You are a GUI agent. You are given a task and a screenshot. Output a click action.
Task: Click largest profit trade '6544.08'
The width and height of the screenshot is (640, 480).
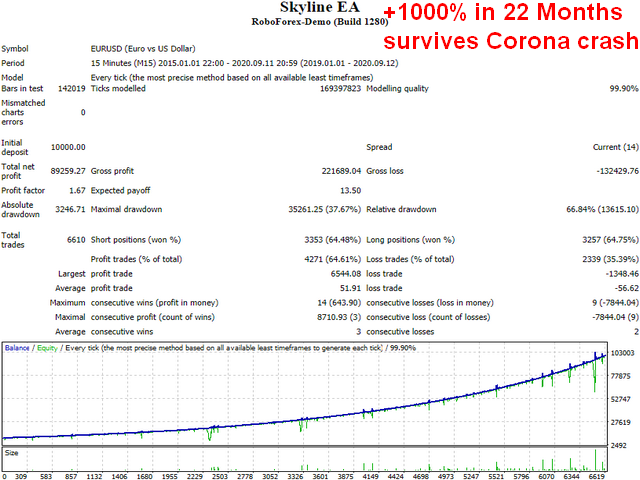click(x=346, y=274)
